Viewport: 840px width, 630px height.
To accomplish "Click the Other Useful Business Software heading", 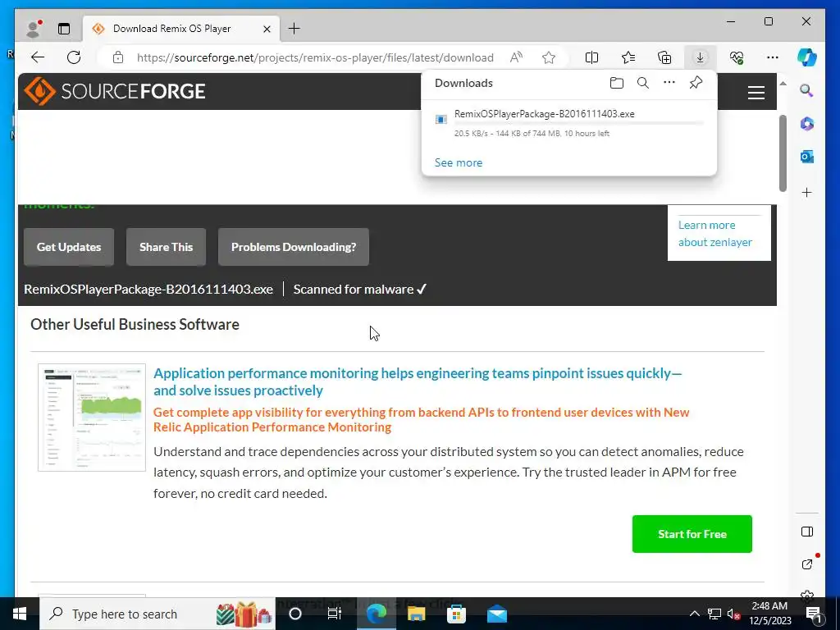I will (x=135, y=324).
